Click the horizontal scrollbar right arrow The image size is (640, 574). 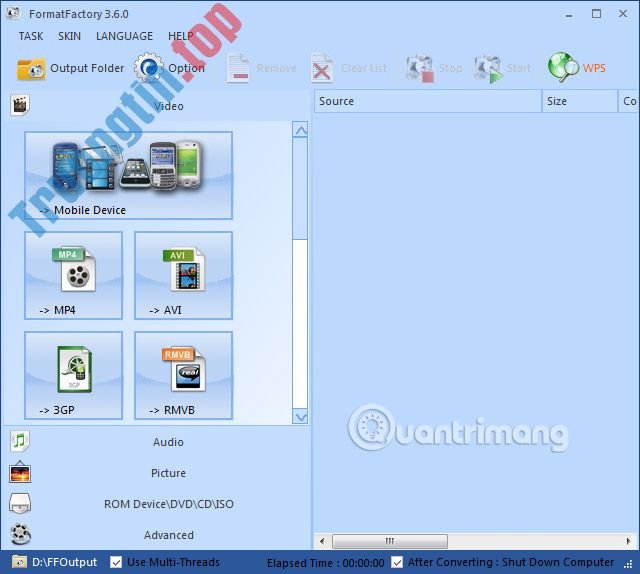[628, 541]
